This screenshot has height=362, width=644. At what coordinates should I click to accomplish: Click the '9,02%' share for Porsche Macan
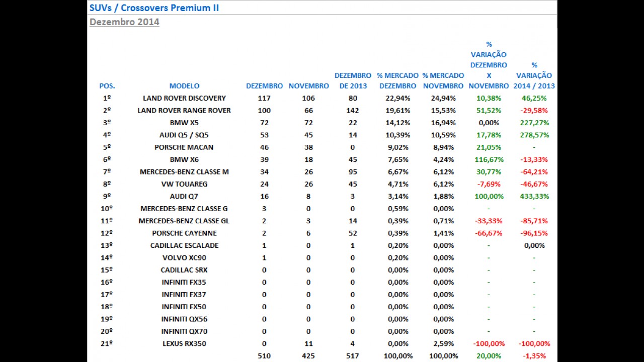[397, 147]
